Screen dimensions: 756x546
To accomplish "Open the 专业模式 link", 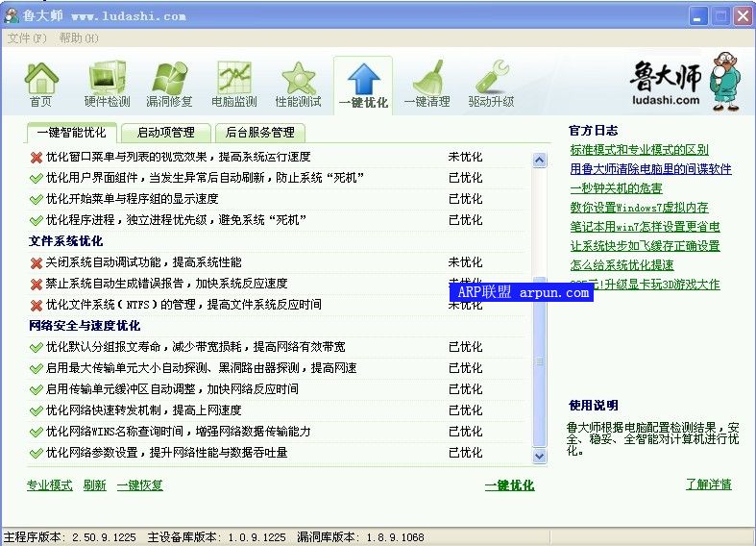I will (49, 485).
